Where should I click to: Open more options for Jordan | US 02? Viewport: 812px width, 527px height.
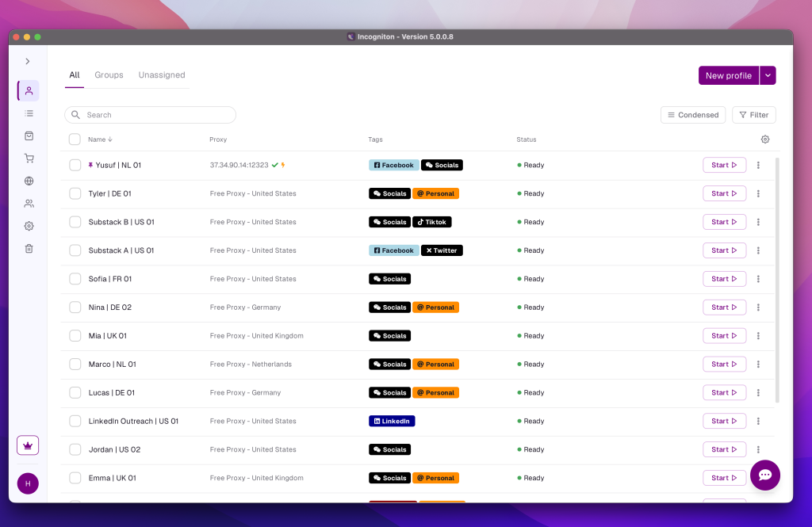coord(758,450)
